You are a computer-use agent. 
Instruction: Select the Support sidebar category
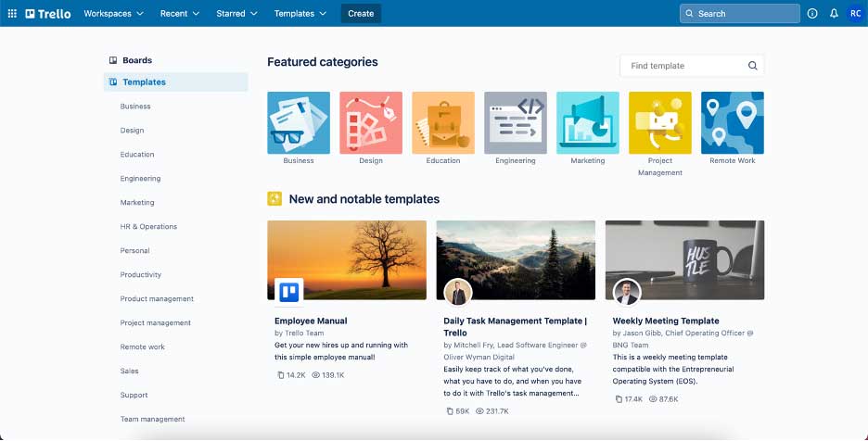134,395
